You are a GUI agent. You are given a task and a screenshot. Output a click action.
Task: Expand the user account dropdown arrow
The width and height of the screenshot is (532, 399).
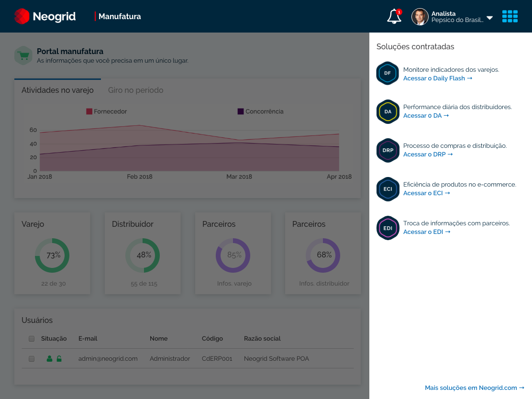click(489, 18)
